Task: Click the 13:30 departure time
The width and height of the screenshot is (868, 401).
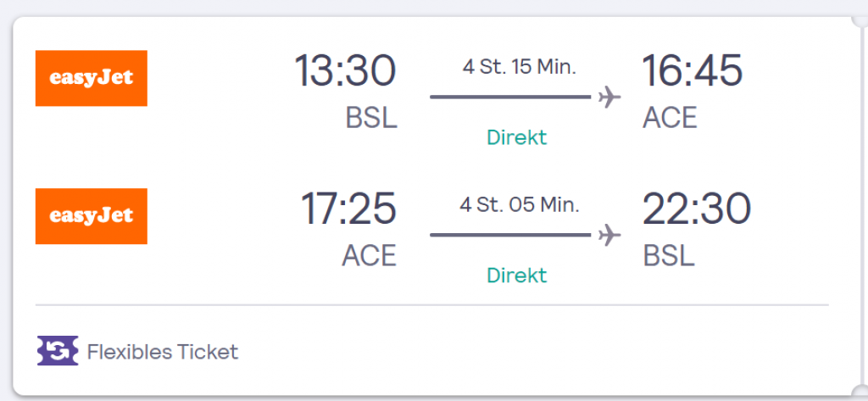Action: [345, 71]
